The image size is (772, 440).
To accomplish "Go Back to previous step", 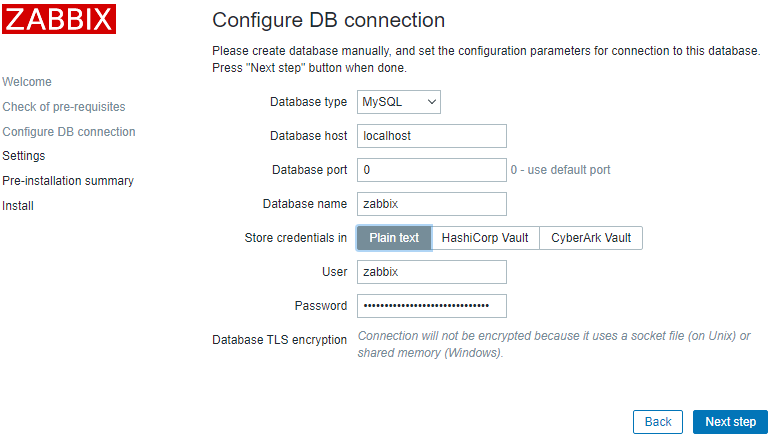I will pos(657,422).
